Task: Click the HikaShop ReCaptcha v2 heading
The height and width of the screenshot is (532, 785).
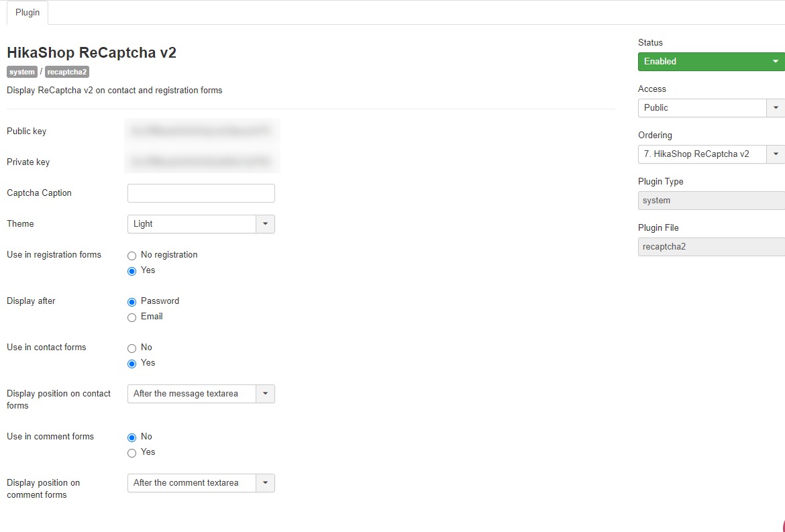Action: [x=92, y=52]
